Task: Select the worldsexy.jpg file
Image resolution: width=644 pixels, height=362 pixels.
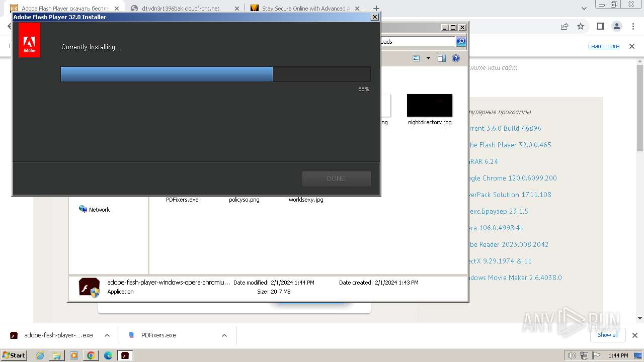Action: coord(306,200)
